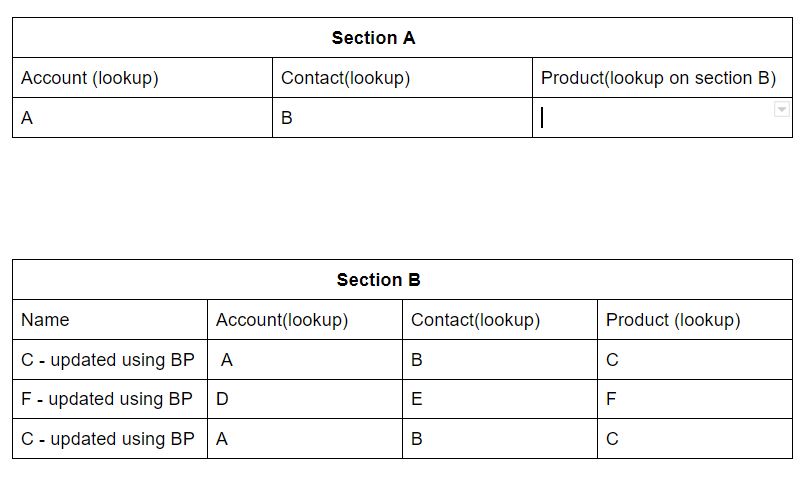Image resolution: width=810 pixels, height=481 pixels.
Task: Click the Product(lookup on section B) header
Action: tap(658, 78)
